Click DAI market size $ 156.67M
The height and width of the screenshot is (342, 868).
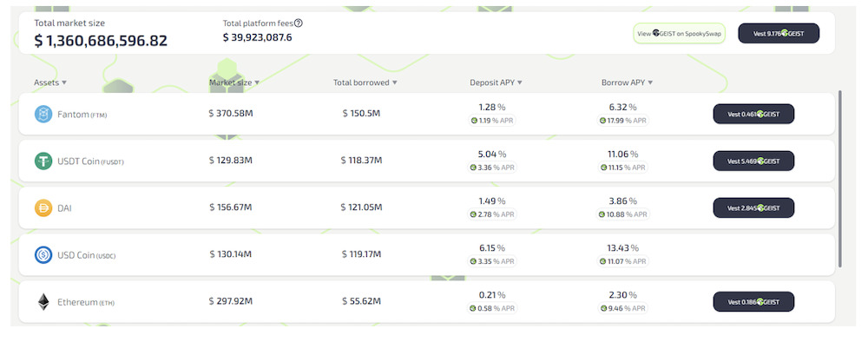231,207
